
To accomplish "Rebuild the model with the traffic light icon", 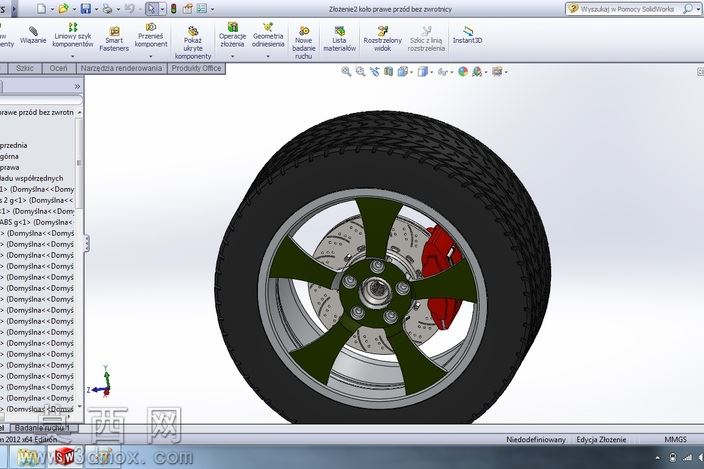I will click(174, 9).
